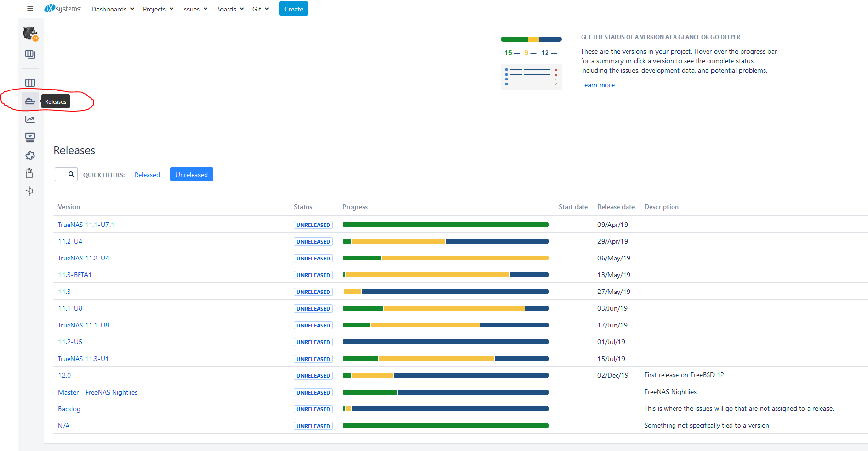Open version TrueNAS 11.1-U8

click(x=83, y=325)
